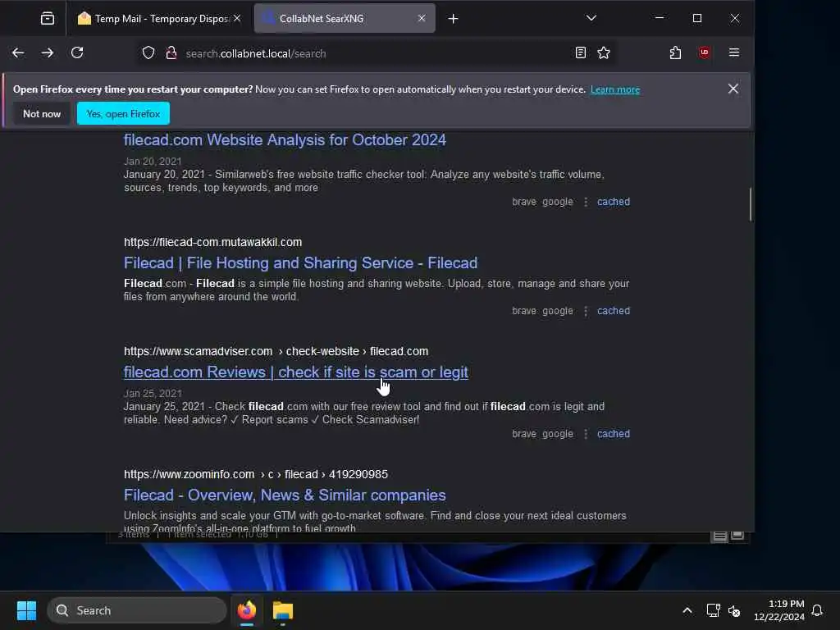Open filecad.com Website Analysis for October 2024

pos(285,139)
